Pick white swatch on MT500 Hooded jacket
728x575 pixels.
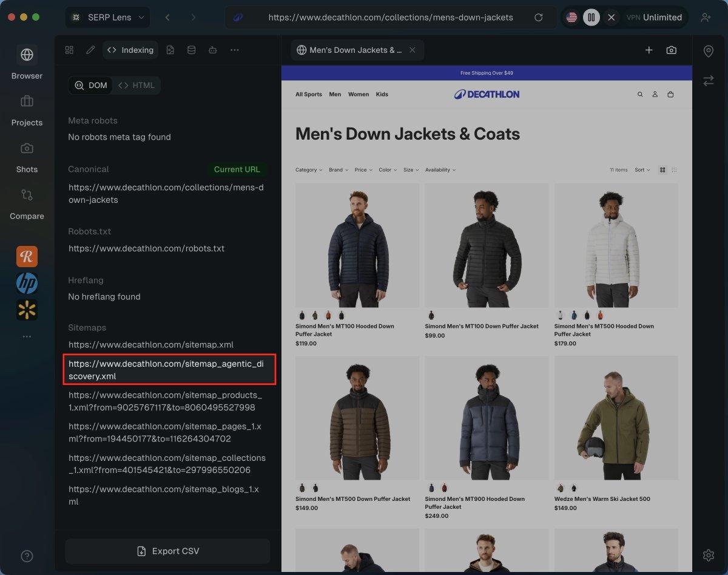(x=561, y=315)
